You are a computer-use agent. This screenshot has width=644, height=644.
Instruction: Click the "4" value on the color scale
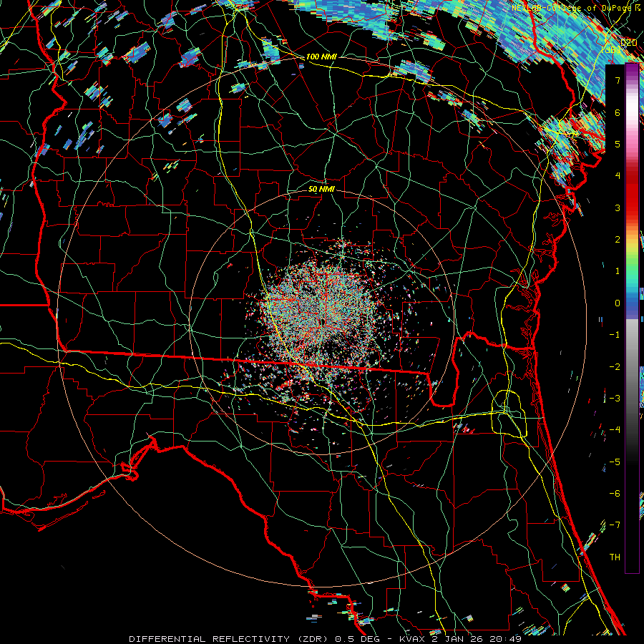tap(618, 176)
